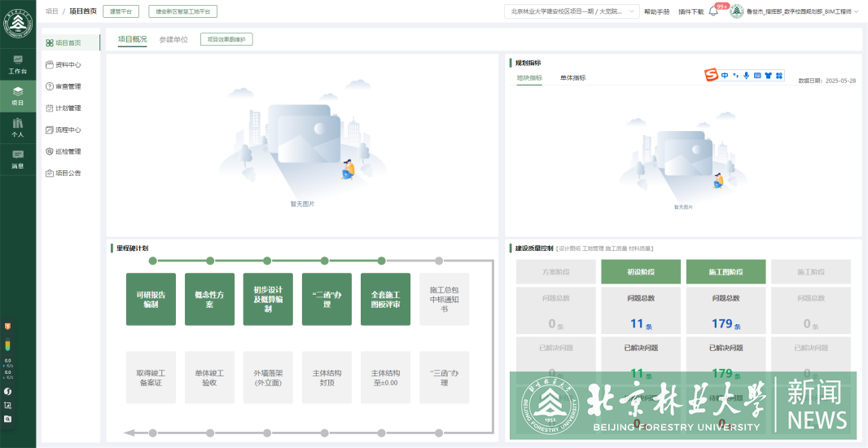Click the notification bell showing 99+
The height and width of the screenshot is (448, 868).
[713, 11]
